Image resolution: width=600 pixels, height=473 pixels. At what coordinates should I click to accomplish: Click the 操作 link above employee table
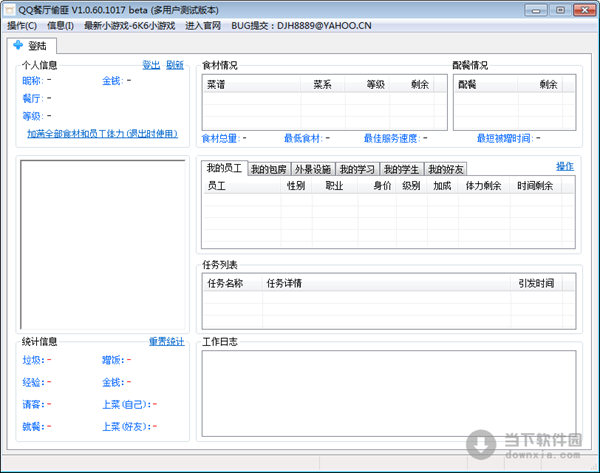[x=565, y=166]
